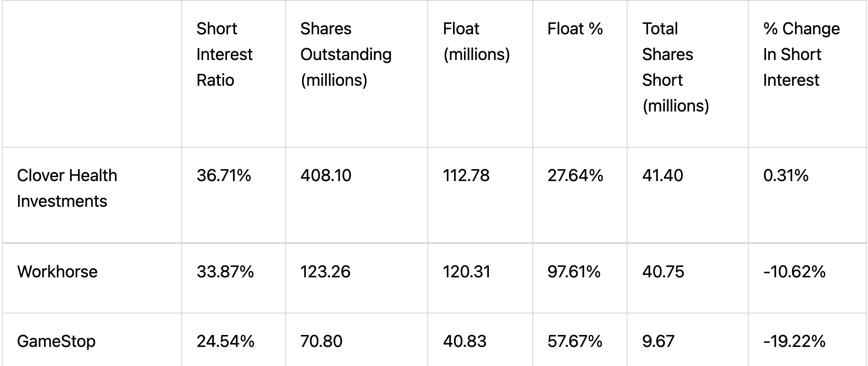Select the Shares Outstanding (millions) header

[346, 54]
